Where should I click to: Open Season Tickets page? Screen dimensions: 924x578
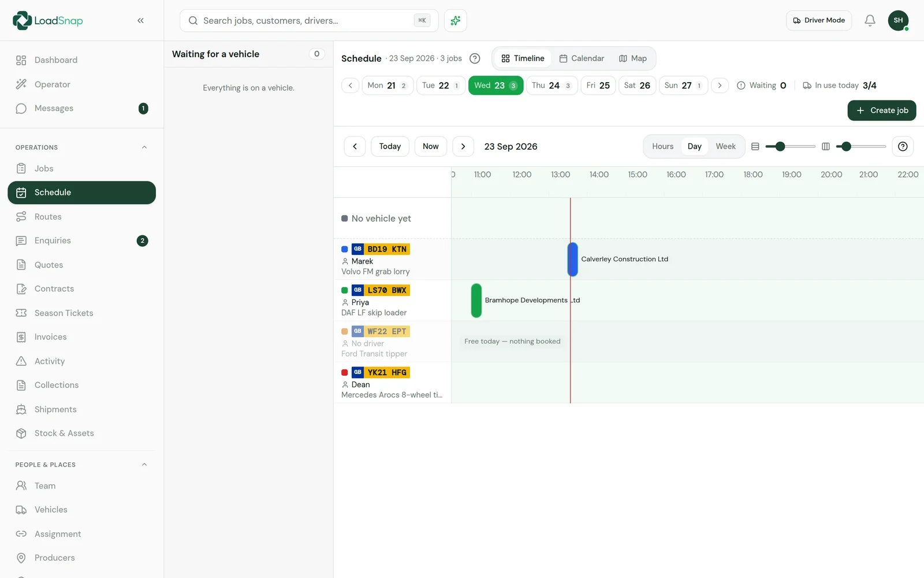[81, 313]
